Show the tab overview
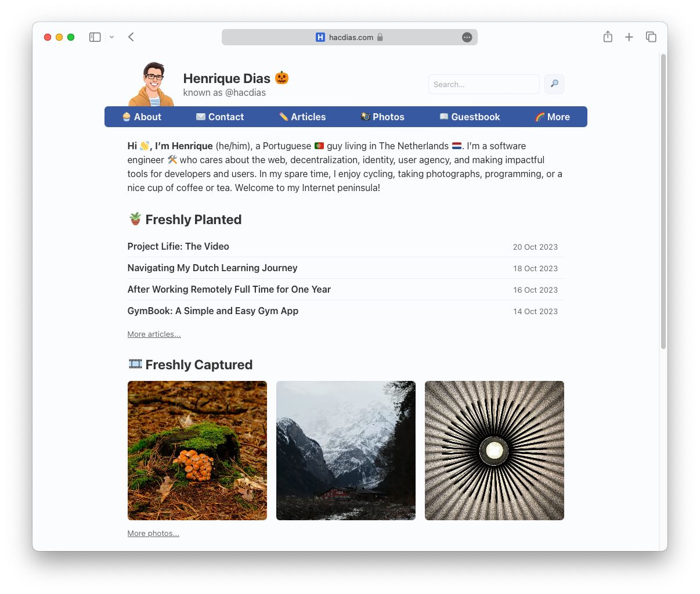This screenshot has width=700, height=594. (651, 37)
